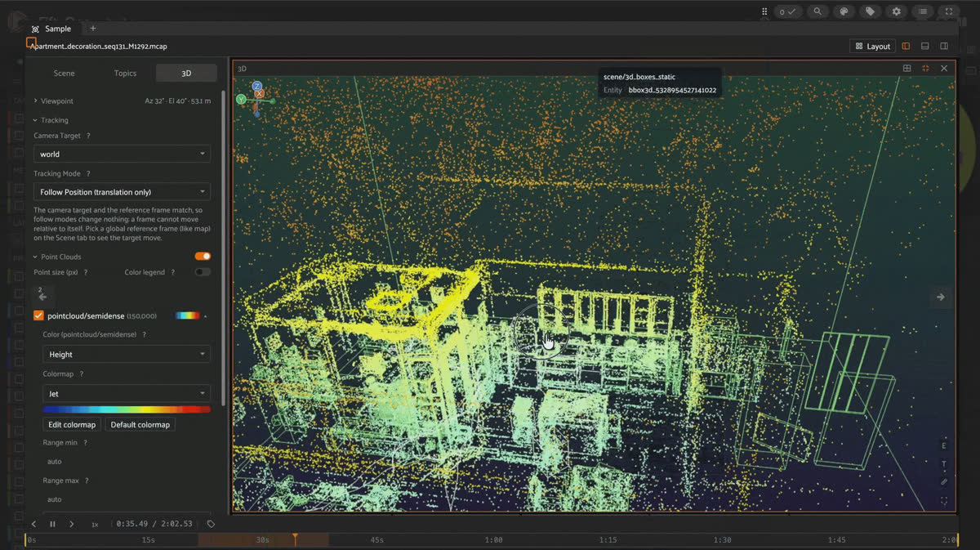
Task: Enable the Color legend switch
Action: tap(203, 272)
